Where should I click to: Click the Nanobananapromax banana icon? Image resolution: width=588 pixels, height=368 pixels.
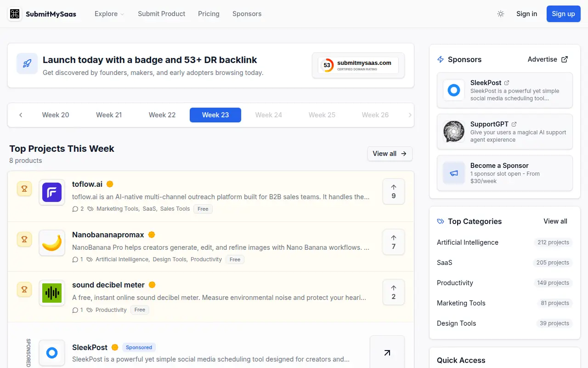[x=52, y=243]
